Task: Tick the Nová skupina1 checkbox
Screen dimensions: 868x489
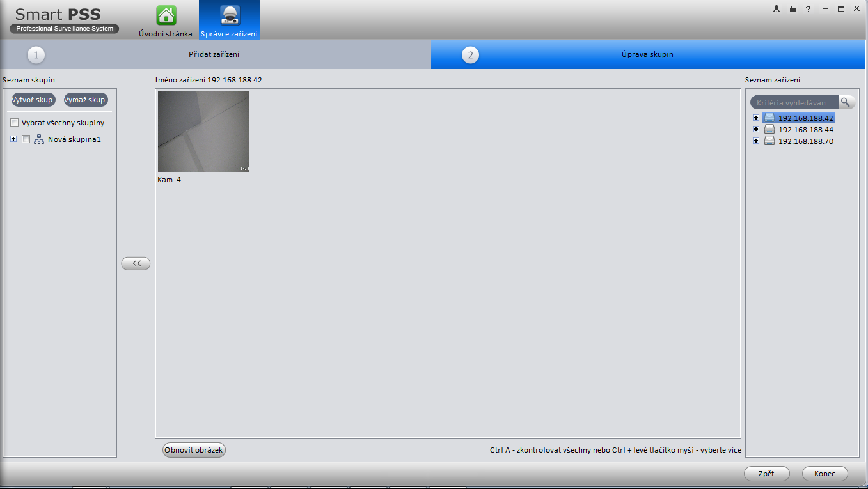Action: 26,139
